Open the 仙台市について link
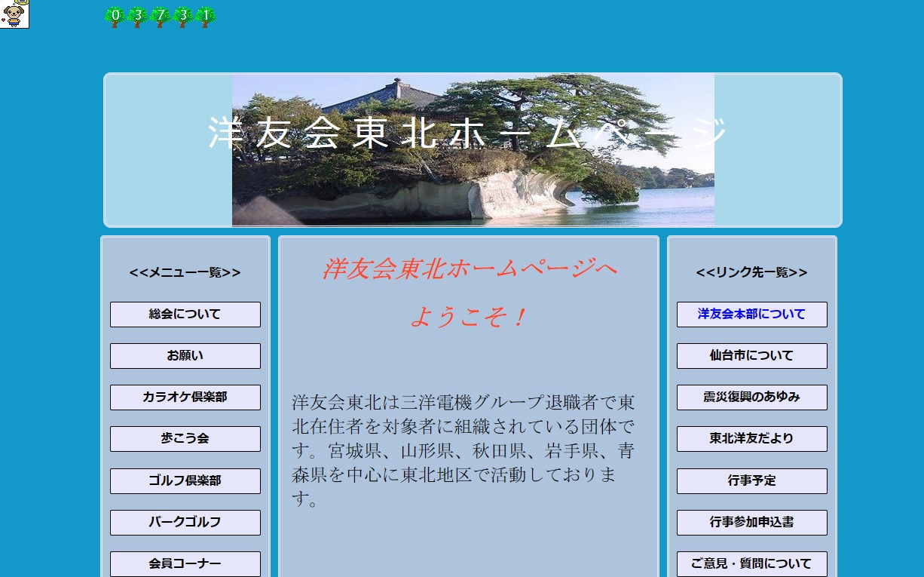The image size is (924, 577). (752, 356)
